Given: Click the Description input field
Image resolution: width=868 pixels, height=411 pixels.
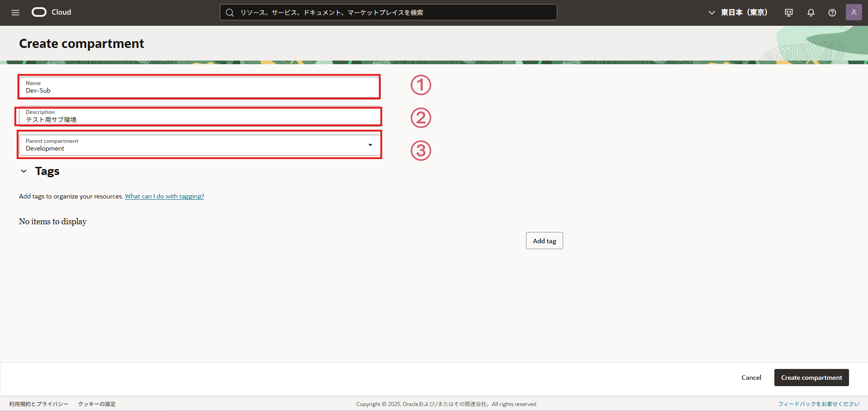Looking at the screenshot, I should 199,116.
